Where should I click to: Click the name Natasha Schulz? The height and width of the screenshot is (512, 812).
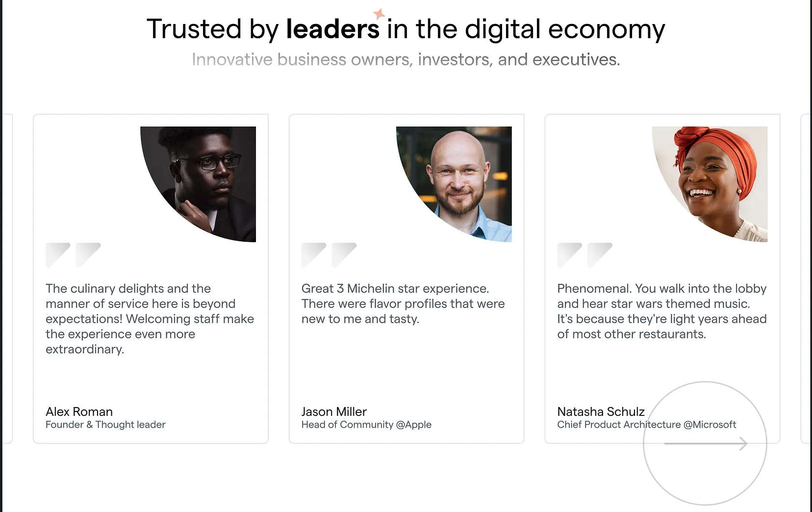[x=601, y=411]
